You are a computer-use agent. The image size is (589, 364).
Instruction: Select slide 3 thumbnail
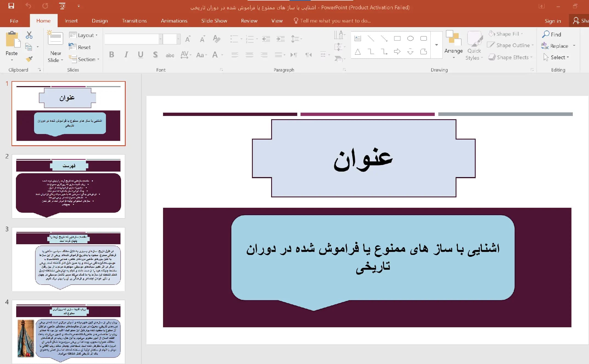pos(68,259)
